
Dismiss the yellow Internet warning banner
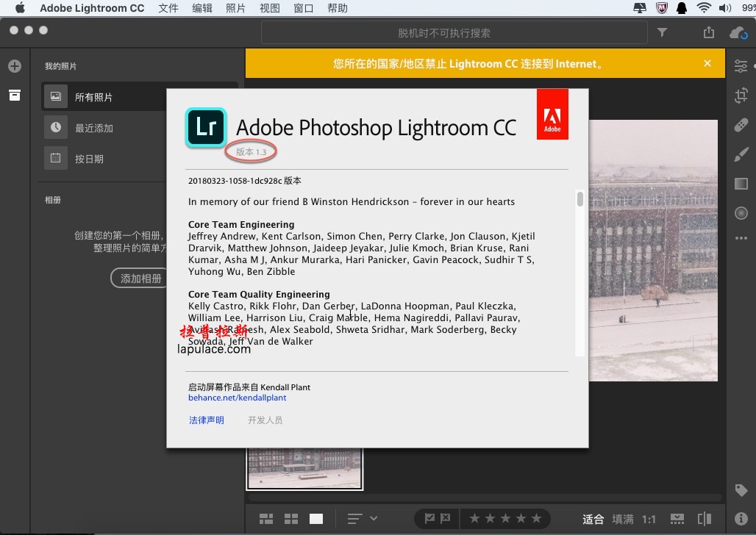point(707,63)
